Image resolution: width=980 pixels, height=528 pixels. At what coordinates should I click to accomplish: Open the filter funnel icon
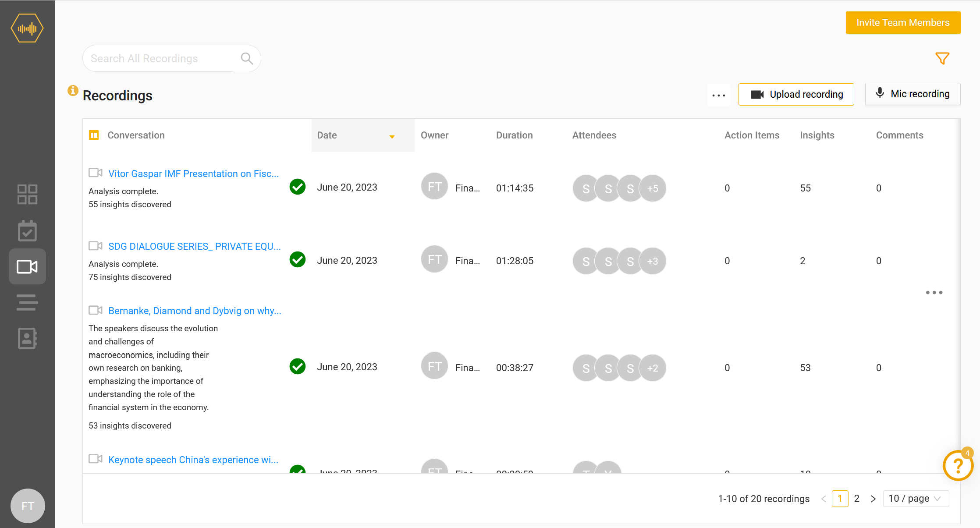[942, 58]
